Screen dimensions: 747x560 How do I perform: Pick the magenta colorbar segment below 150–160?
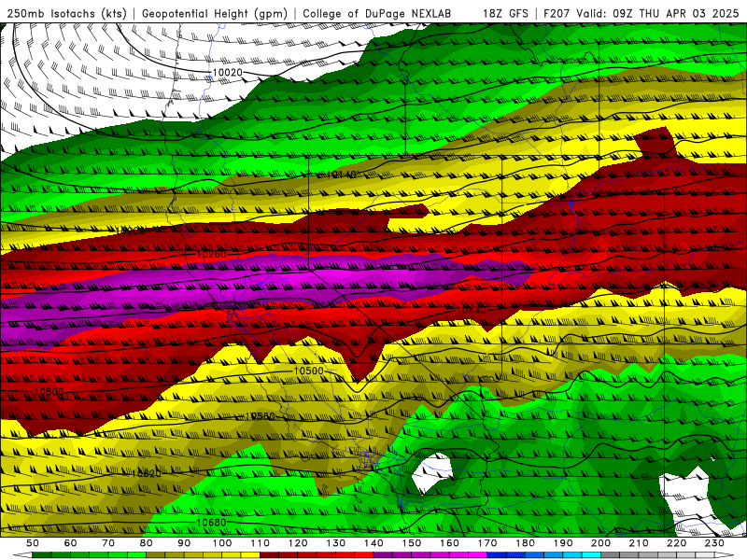tap(430, 555)
